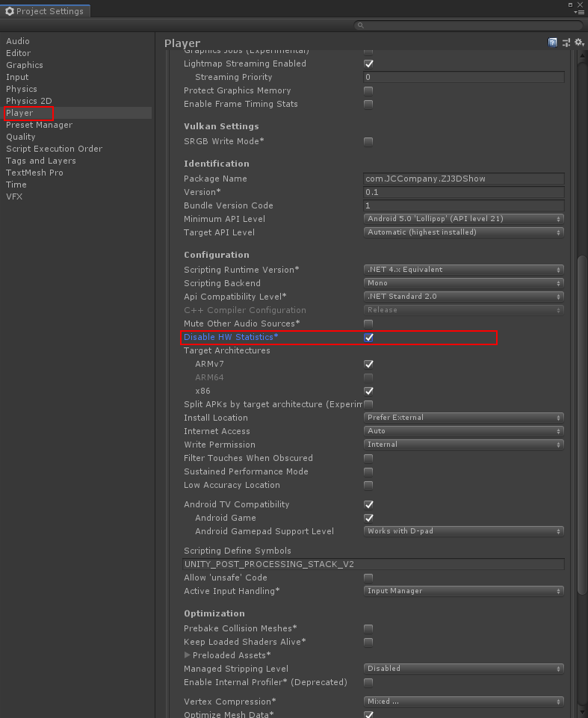Enable Mute Other Audio Sources
Viewport: 588px width, 718px height.
[368, 324]
